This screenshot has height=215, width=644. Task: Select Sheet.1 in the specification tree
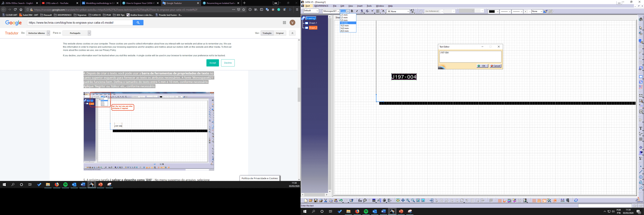(x=313, y=23)
